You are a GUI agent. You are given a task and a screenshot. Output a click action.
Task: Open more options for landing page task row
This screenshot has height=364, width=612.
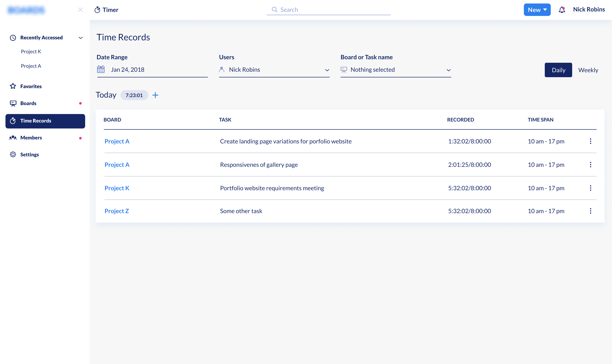[x=590, y=141]
